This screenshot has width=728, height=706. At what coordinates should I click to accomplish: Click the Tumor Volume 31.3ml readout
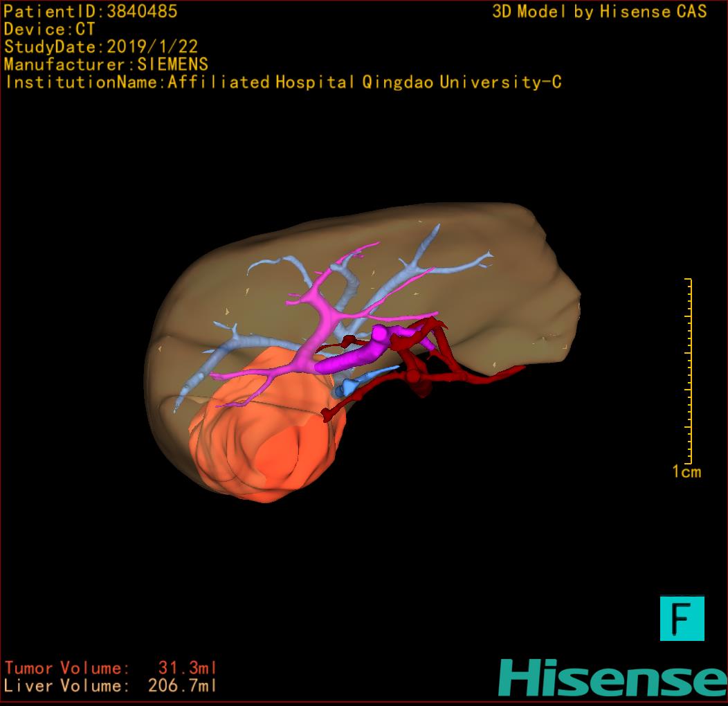(x=111, y=668)
